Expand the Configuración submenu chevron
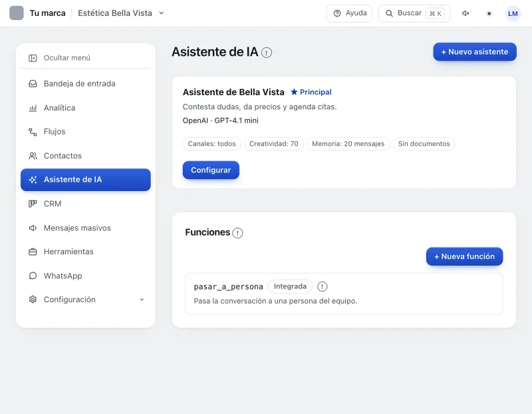This screenshot has height=414, width=532. 142,300
